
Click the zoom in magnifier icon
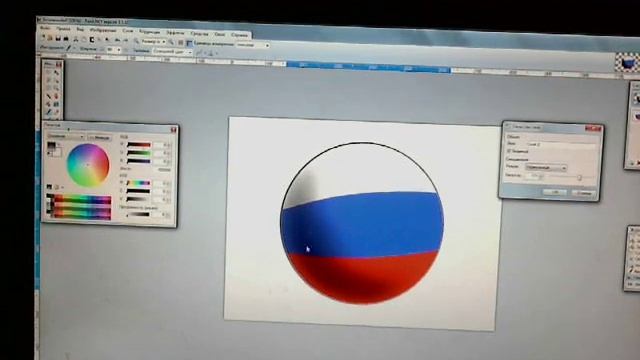click(172, 42)
